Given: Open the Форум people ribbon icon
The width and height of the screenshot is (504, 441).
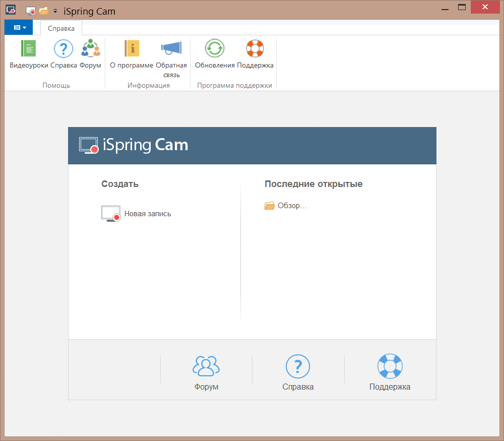Looking at the screenshot, I should coord(90,49).
